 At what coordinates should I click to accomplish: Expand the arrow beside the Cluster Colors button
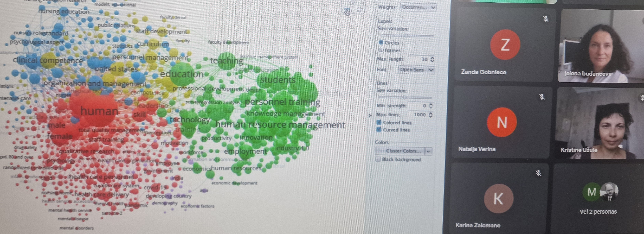(428, 151)
